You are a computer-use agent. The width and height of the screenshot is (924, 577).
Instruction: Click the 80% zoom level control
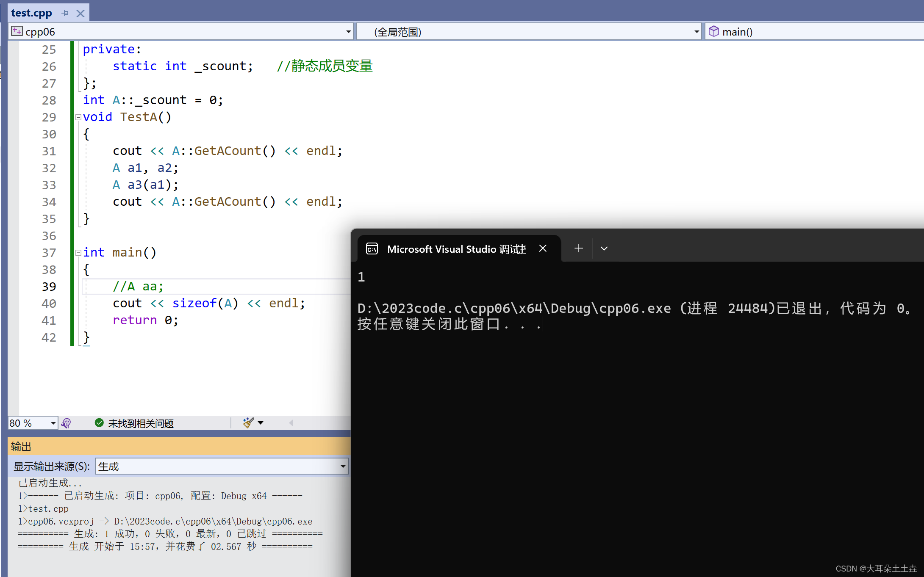[31, 423]
